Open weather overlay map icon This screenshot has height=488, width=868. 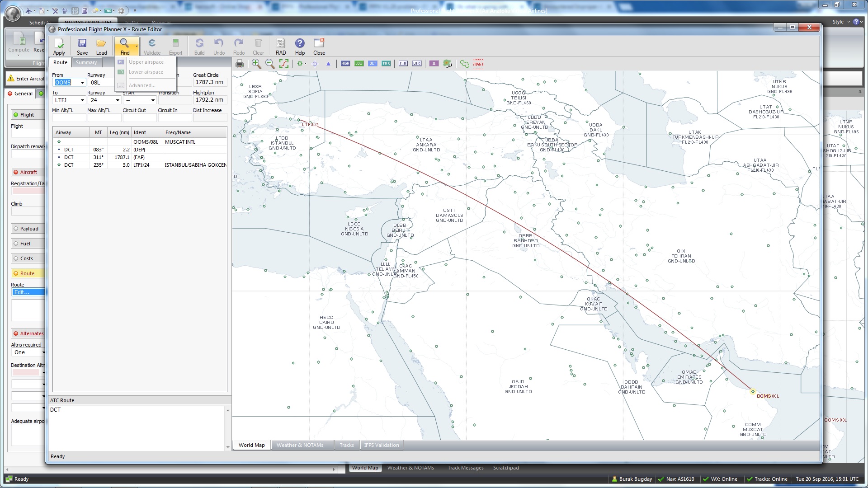coord(448,64)
